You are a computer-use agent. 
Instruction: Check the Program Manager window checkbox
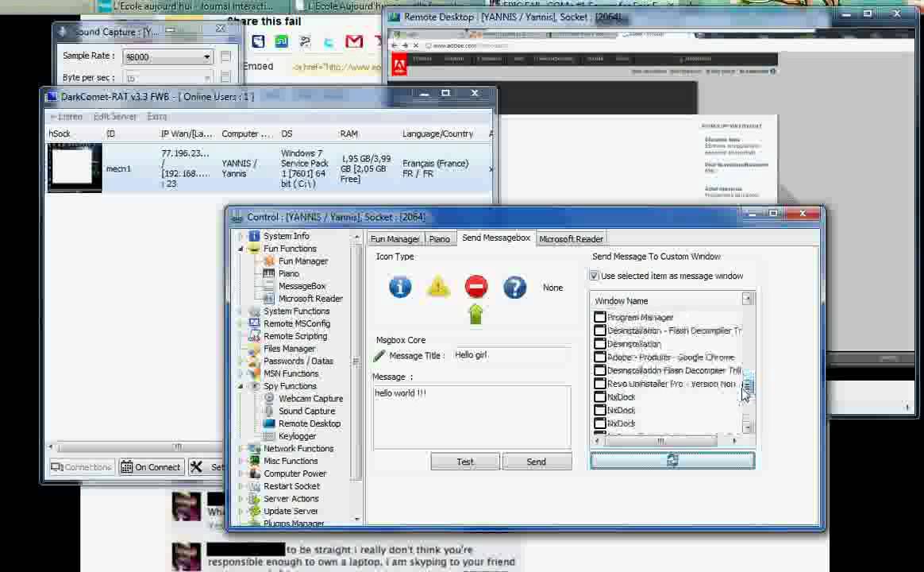600,317
